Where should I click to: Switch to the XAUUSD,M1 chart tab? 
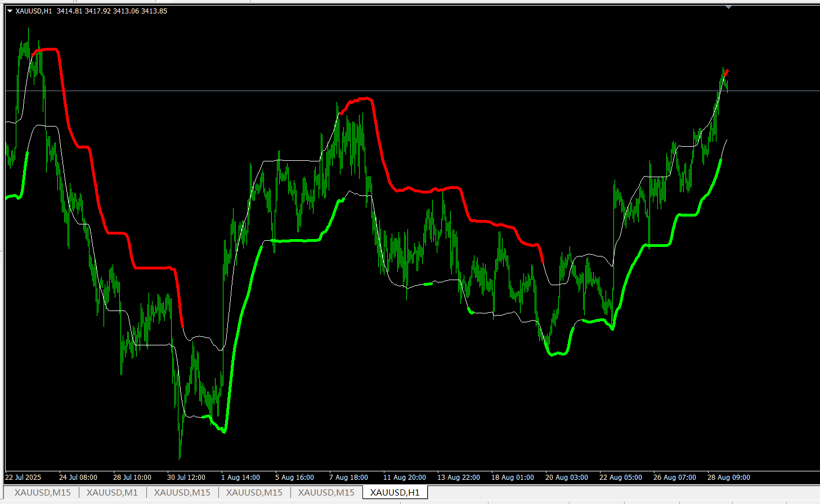112,493
